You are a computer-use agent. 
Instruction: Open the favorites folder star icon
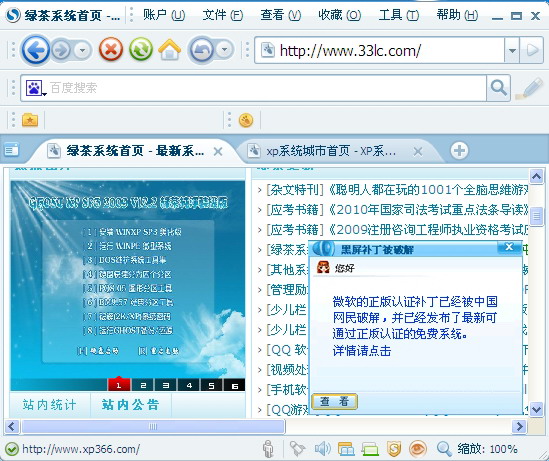point(30,120)
